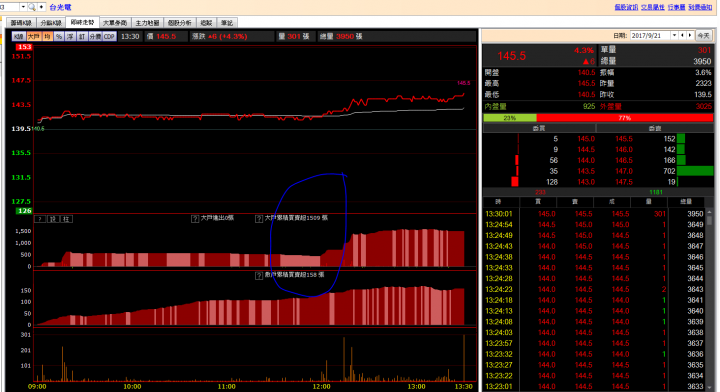The width and height of the screenshot is (720, 392).
Task: Click the 台光電 stock name
Action: coord(61,7)
